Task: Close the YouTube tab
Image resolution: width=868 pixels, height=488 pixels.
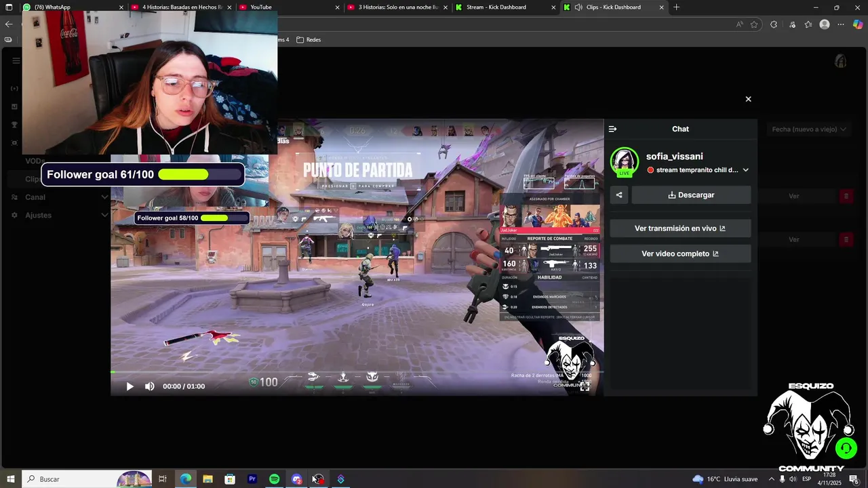Action: click(337, 7)
